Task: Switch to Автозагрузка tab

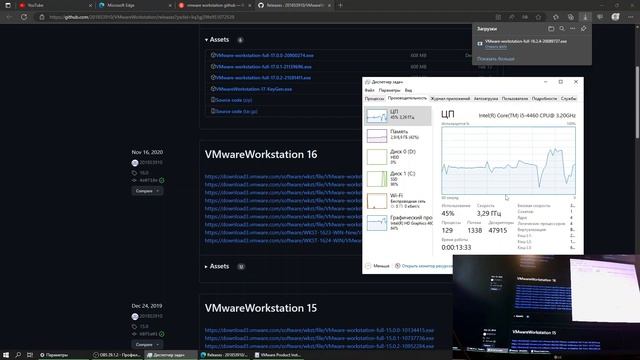Action: tap(486, 99)
